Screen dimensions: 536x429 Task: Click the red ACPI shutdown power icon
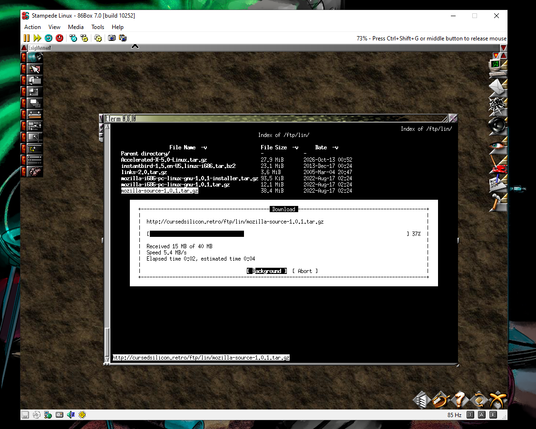click(59, 38)
